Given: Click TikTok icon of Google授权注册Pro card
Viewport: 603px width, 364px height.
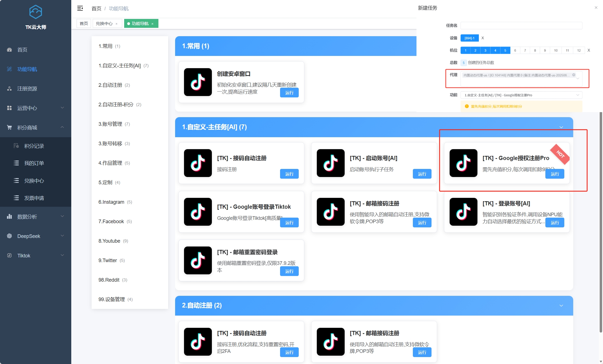Looking at the screenshot, I should point(463,163).
